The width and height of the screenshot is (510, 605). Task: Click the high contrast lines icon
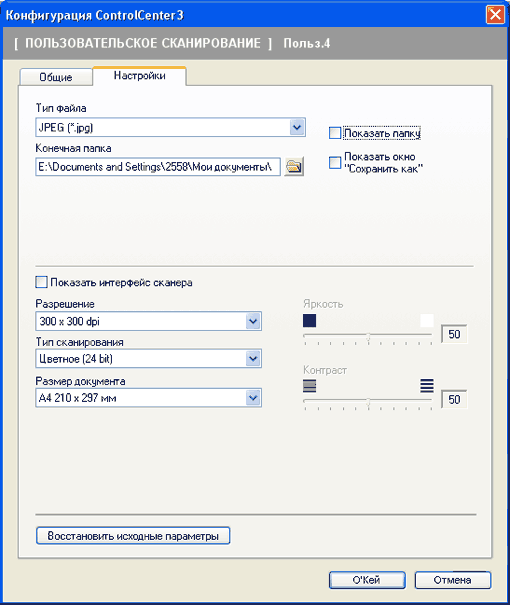click(427, 386)
